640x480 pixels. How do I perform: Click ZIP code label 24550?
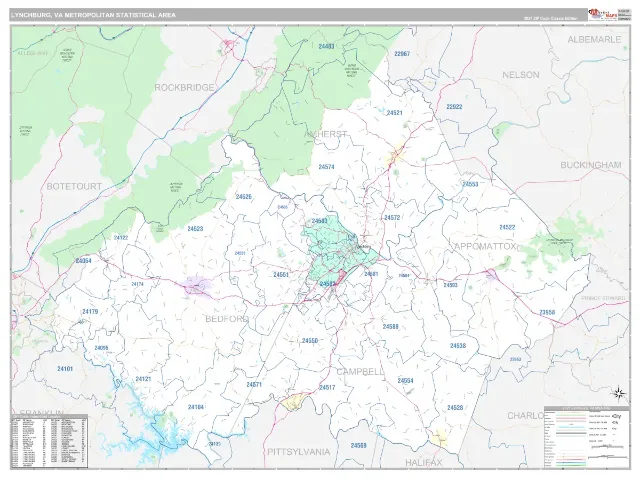(x=310, y=340)
